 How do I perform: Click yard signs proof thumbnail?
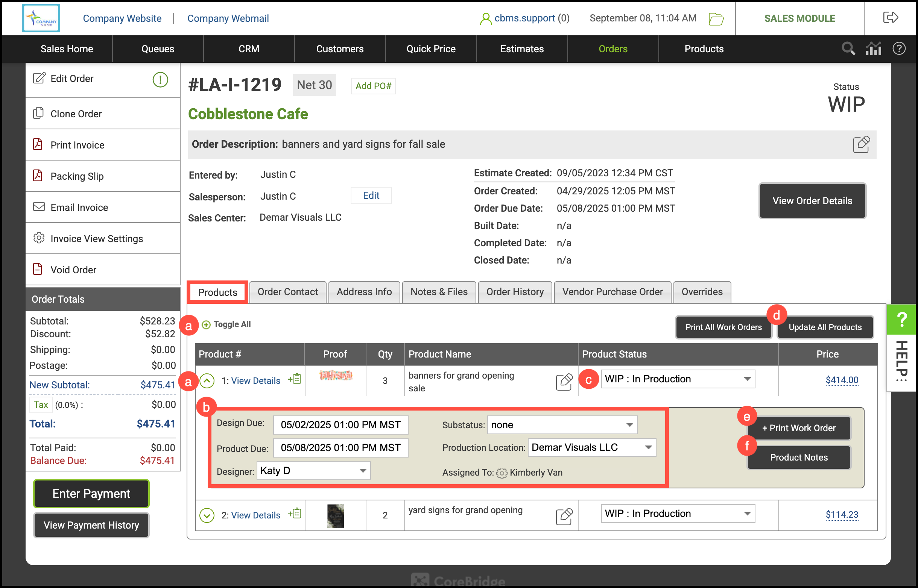(x=336, y=516)
